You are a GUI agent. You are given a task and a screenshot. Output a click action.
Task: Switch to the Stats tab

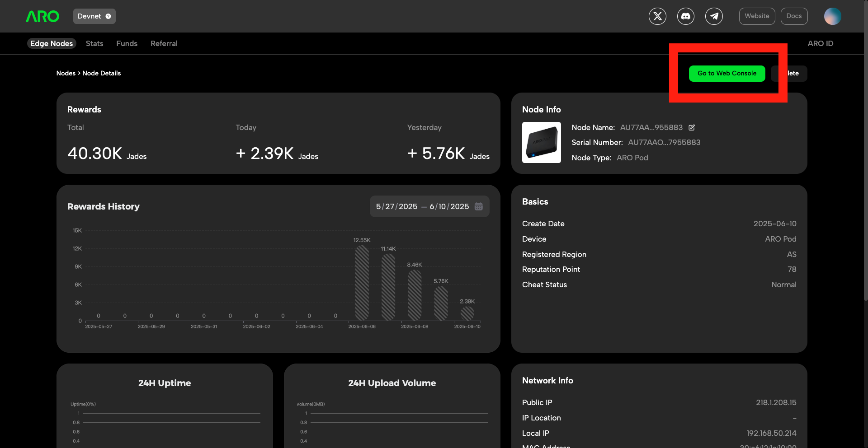(94, 43)
